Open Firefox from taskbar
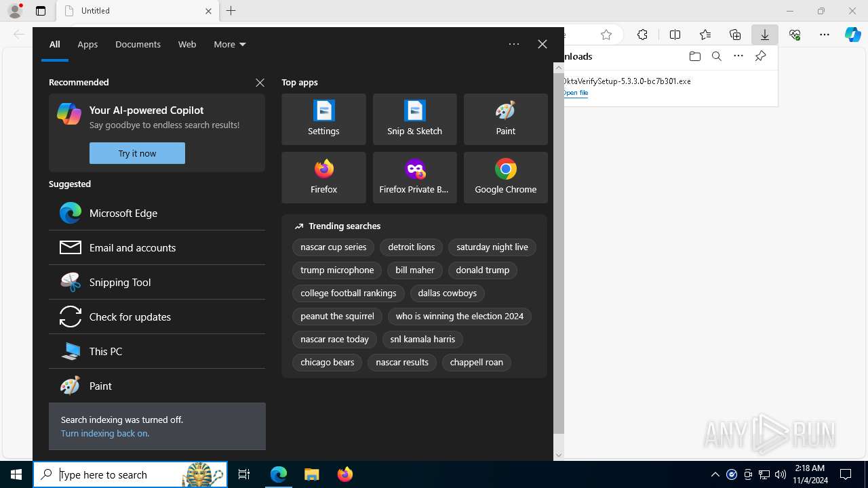 [x=344, y=474]
